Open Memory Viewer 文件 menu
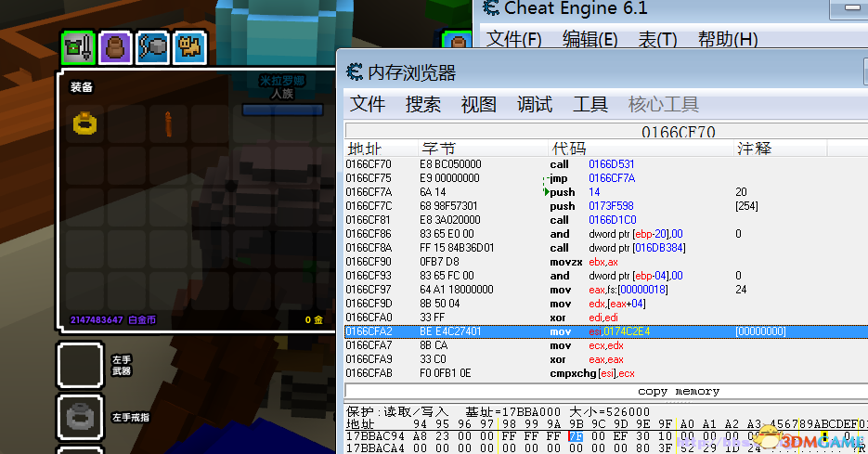The image size is (868, 454). click(x=368, y=104)
